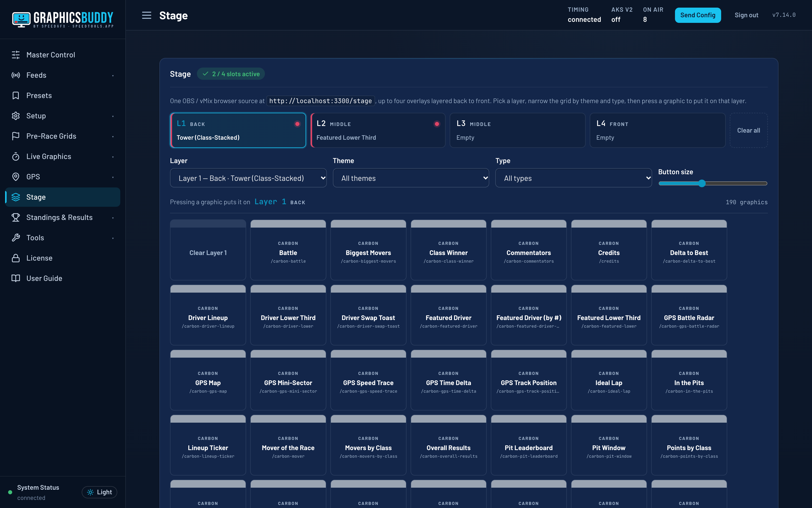Click the GPS map pin icon

coord(16,177)
